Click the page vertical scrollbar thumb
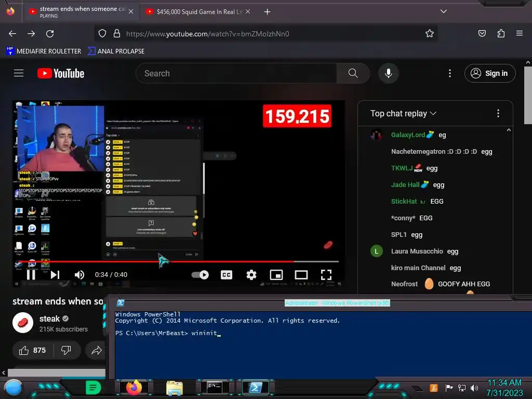532x399 pixels. click(x=528, y=95)
